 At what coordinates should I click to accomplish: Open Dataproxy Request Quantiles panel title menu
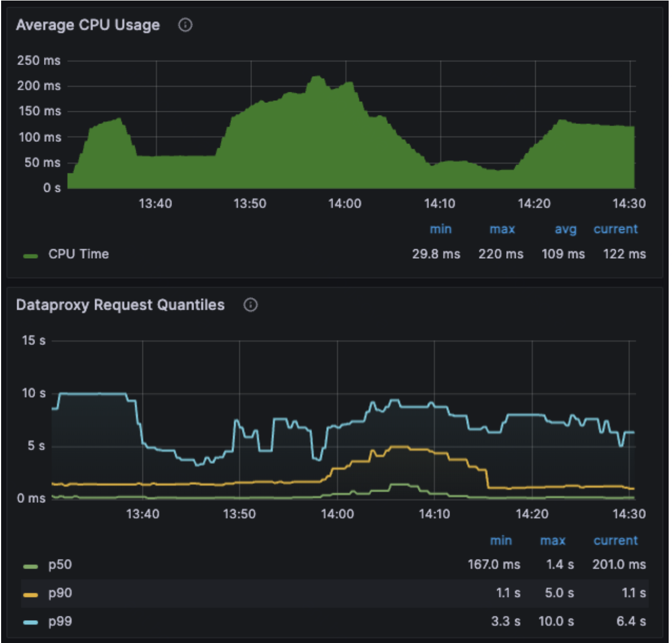pos(120,305)
